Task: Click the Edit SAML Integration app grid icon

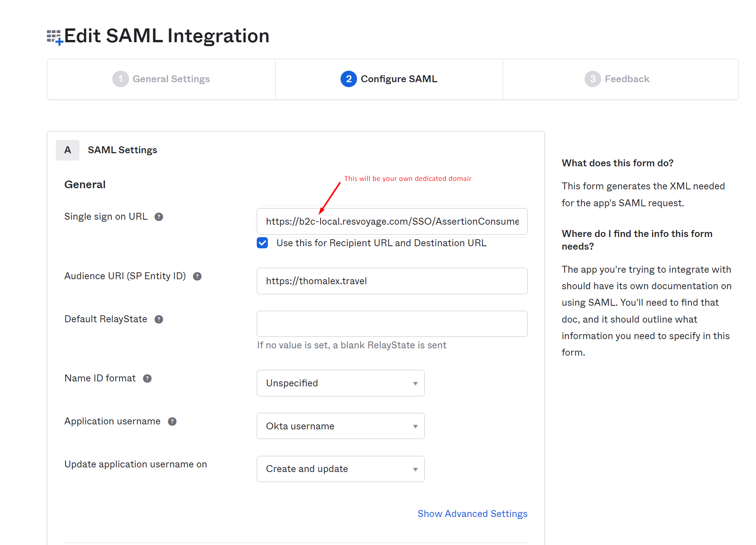Action: point(54,37)
